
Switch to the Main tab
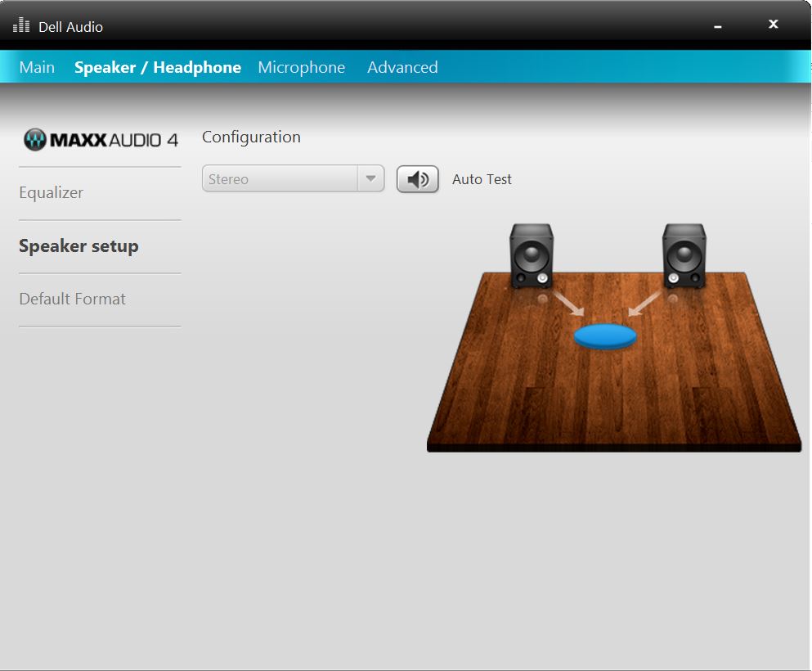pyautogui.click(x=37, y=67)
